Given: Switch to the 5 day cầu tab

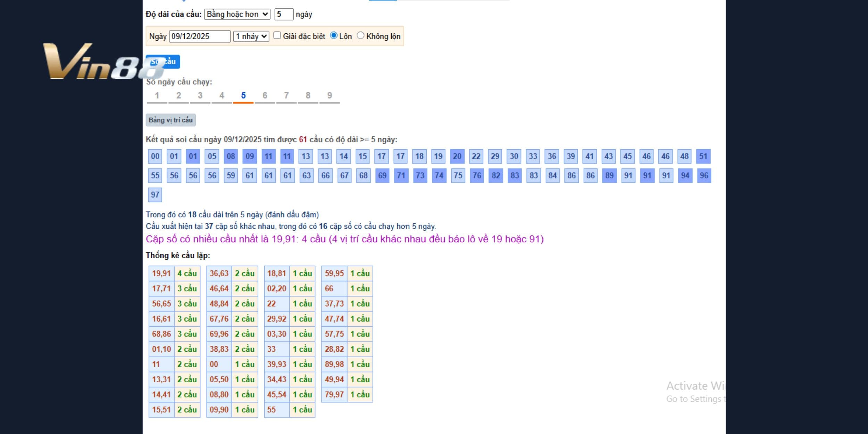Looking at the screenshot, I should [243, 96].
